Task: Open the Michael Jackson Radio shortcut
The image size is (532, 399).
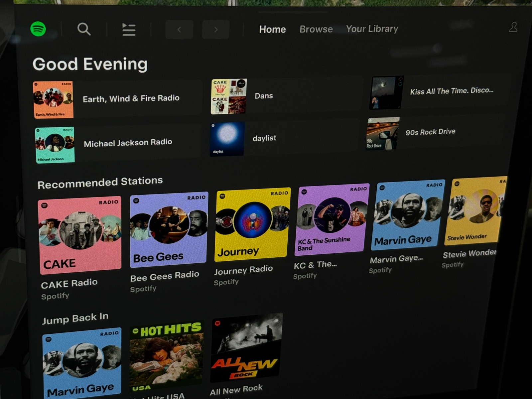Action: coord(118,143)
